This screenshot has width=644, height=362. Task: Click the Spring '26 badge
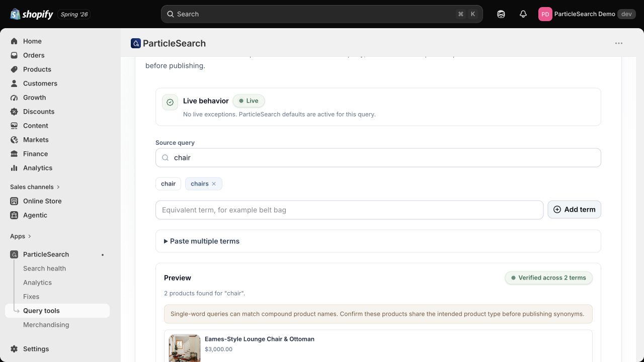74,14
